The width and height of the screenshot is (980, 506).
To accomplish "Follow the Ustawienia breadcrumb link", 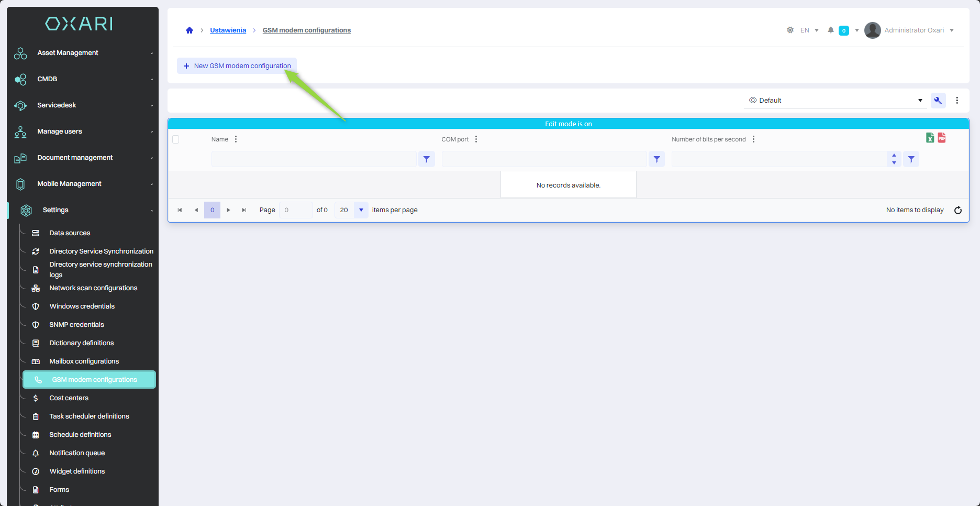I will click(x=228, y=30).
